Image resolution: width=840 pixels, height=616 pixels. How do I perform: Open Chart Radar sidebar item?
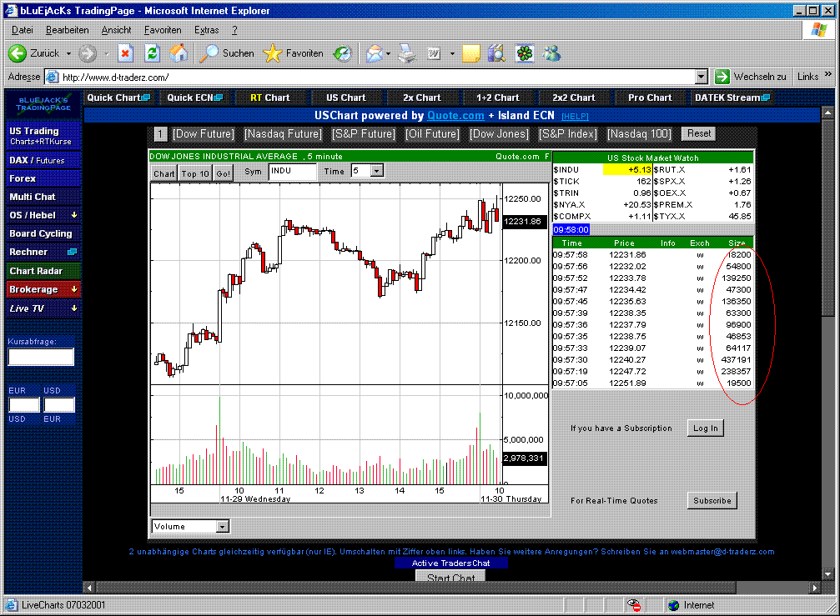tap(43, 271)
